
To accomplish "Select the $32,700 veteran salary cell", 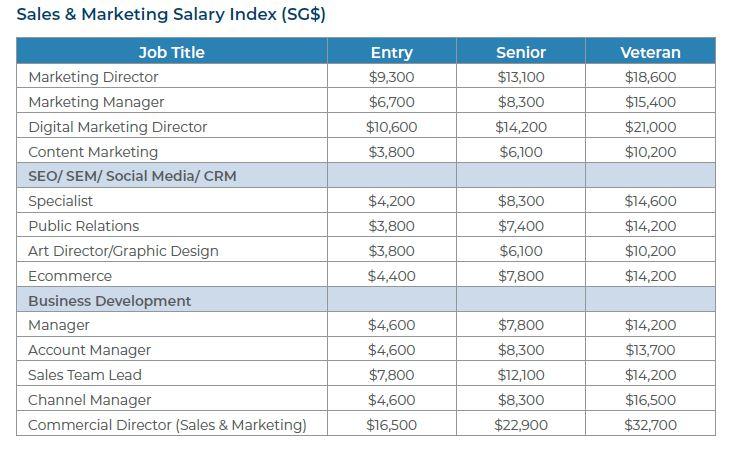I will 650,425.
